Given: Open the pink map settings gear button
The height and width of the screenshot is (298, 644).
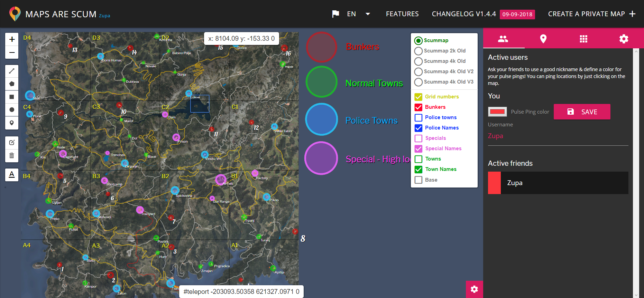Looking at the screenshot, I should point(474,289).
